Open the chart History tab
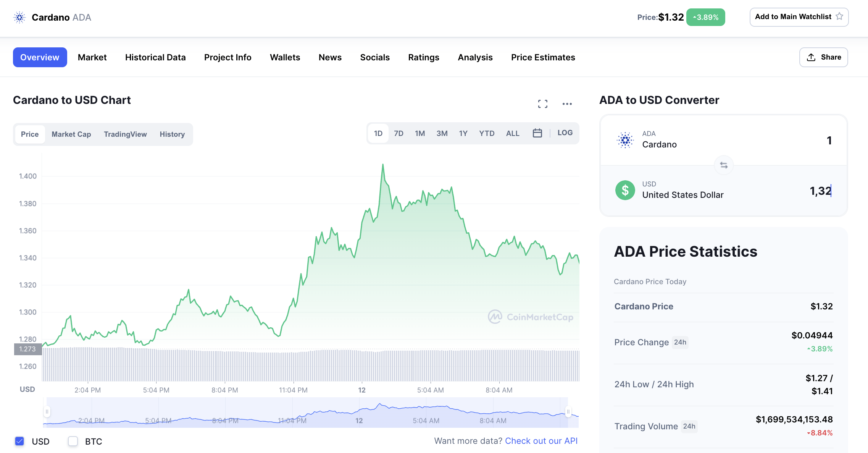 [172, 134]
